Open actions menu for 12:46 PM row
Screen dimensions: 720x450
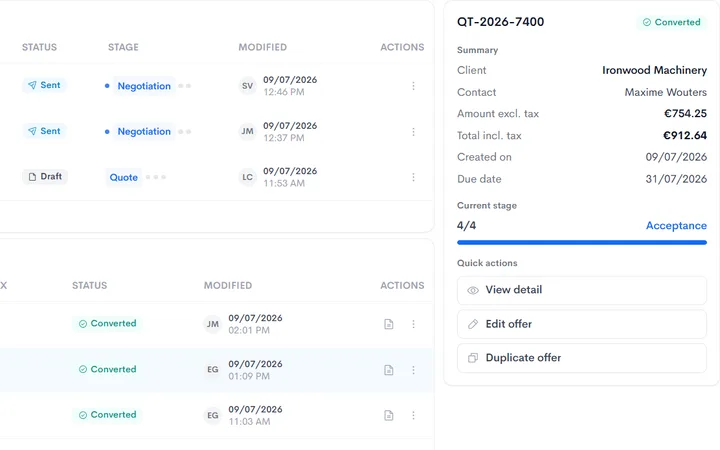pos(413,86)
